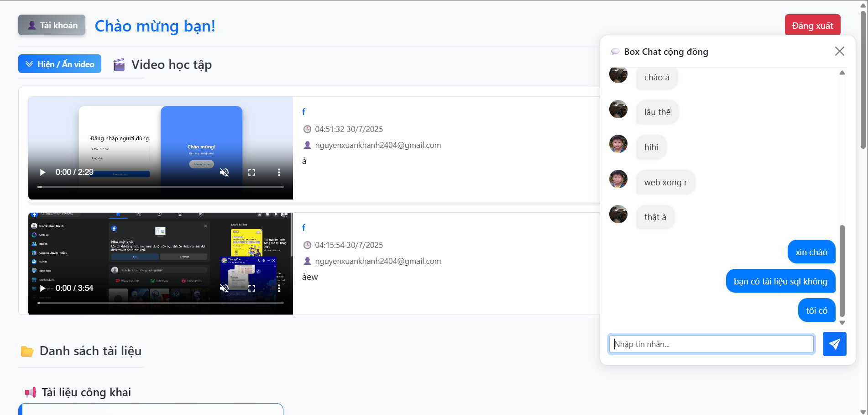
Task: Click avatar next to "lâu thế" message
Action: click(618, 109)
